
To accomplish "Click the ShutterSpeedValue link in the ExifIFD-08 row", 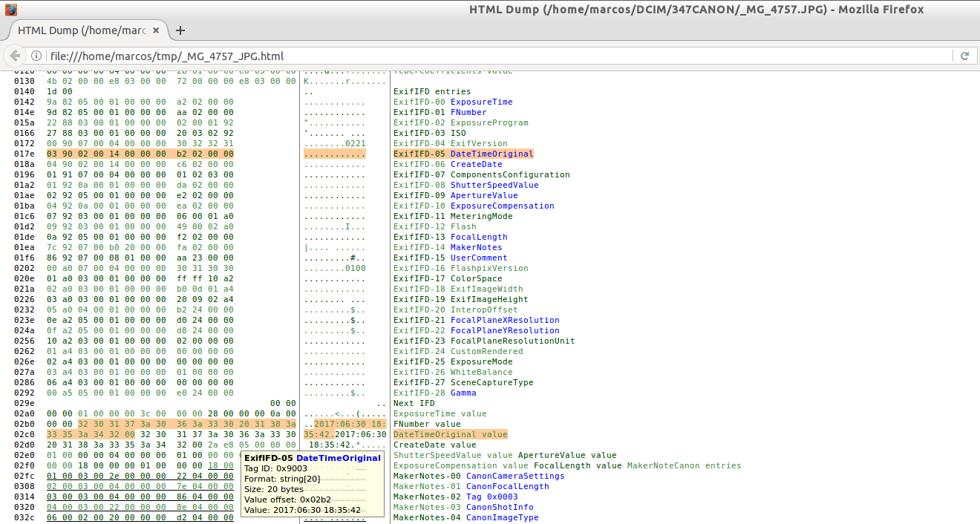I will click(x=494, y=186).
